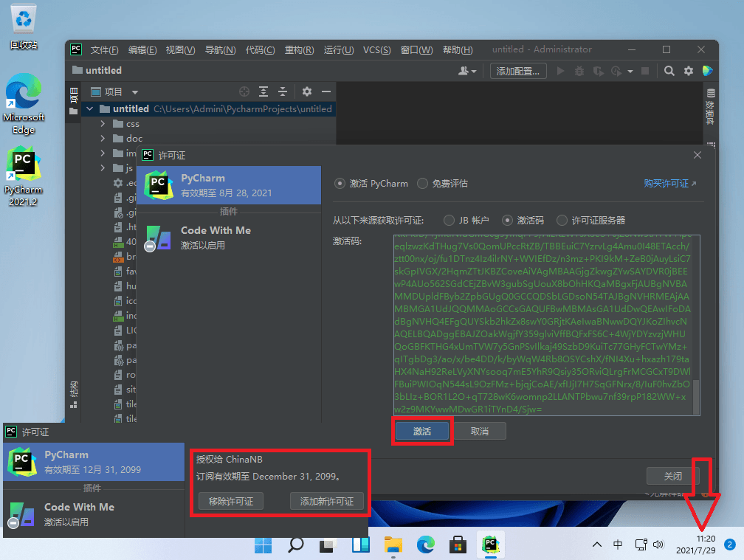744x560 pixels.
Task: Click Add New License button
Action: coord(327,501)
